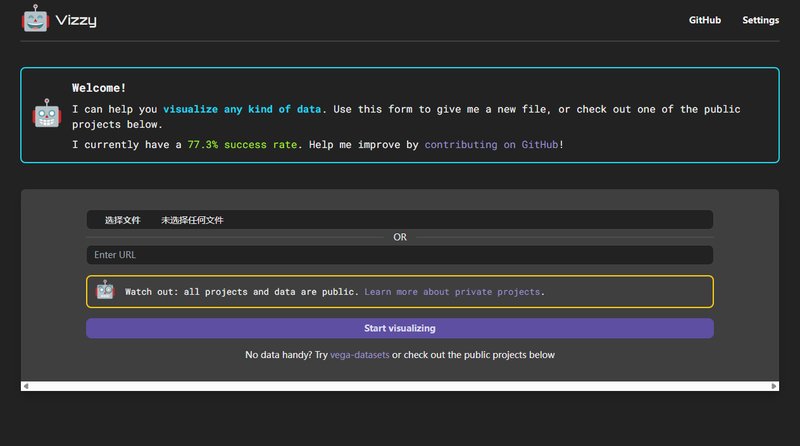Click the horizontal scrollbar right arrow
The height and width of the screenshot is (446, 800).
773,386
